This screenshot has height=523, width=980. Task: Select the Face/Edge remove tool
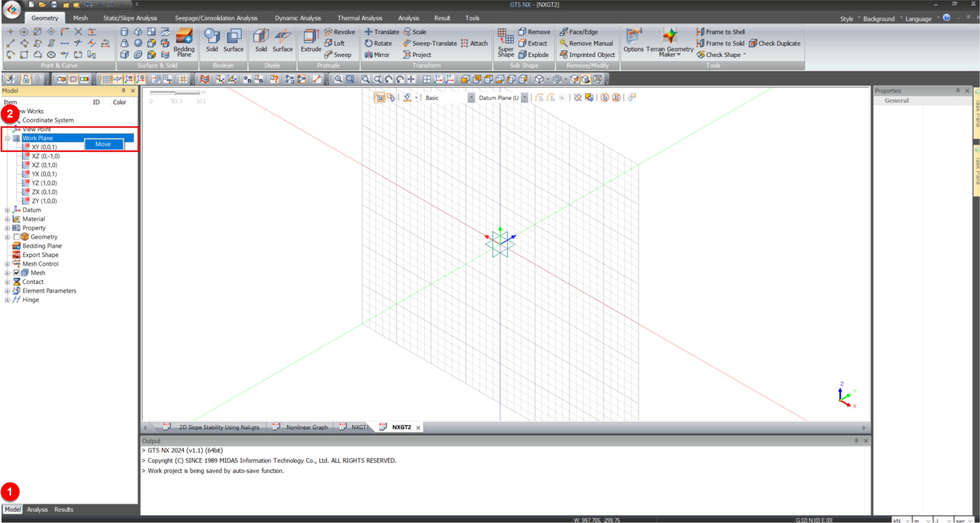click(579, 32)
